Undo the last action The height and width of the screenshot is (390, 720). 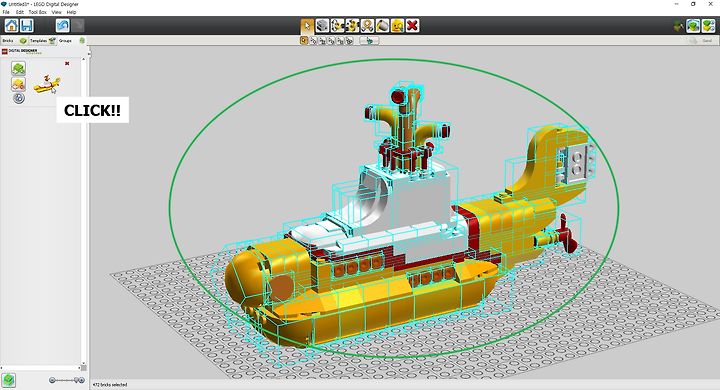click(x=62, y=25)
